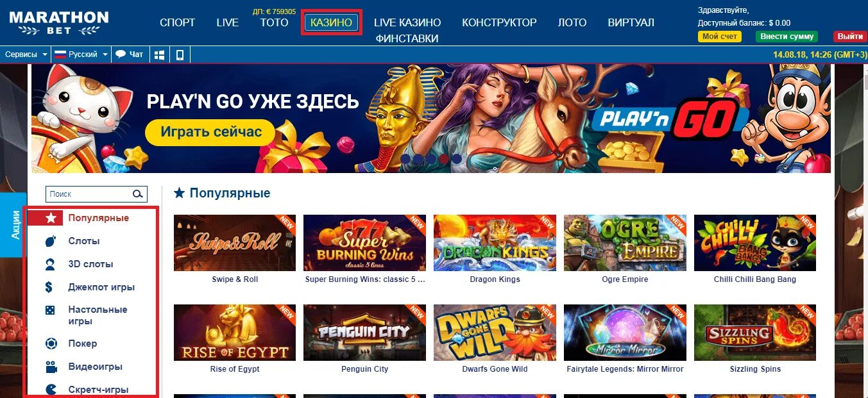Select the 3D слоты icon

point(51,264)
